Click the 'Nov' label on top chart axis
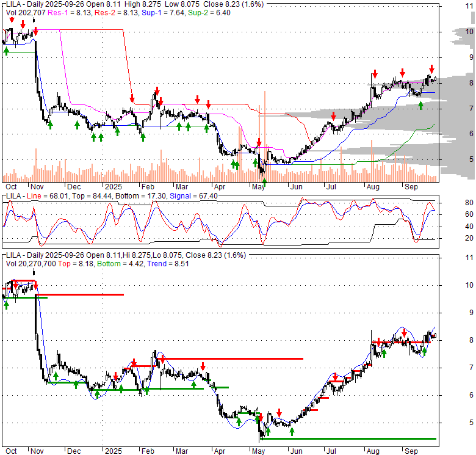 (37, 187)
